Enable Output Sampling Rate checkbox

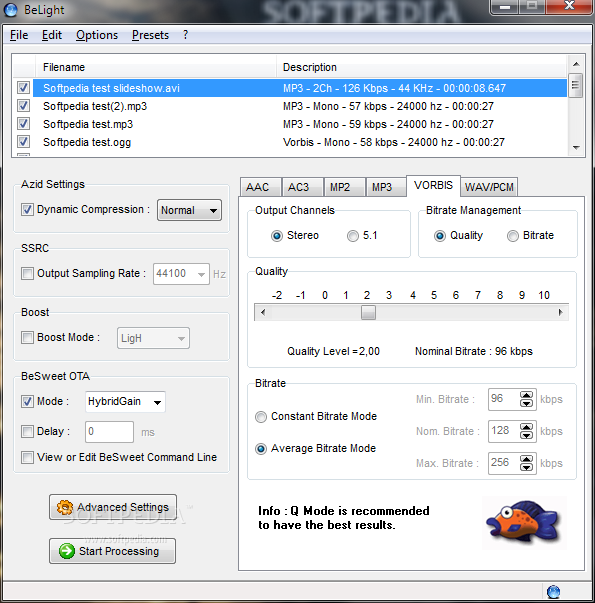27,273
